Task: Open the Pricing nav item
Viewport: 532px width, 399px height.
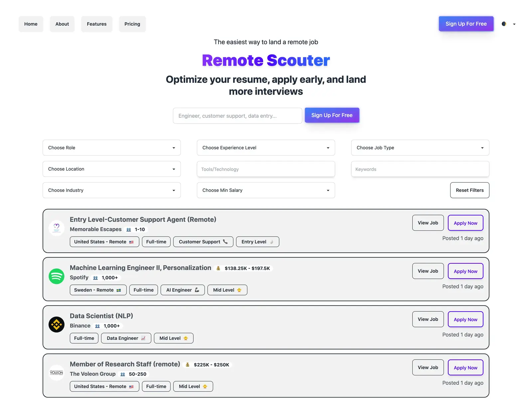Action: click(x=132, y=24)
